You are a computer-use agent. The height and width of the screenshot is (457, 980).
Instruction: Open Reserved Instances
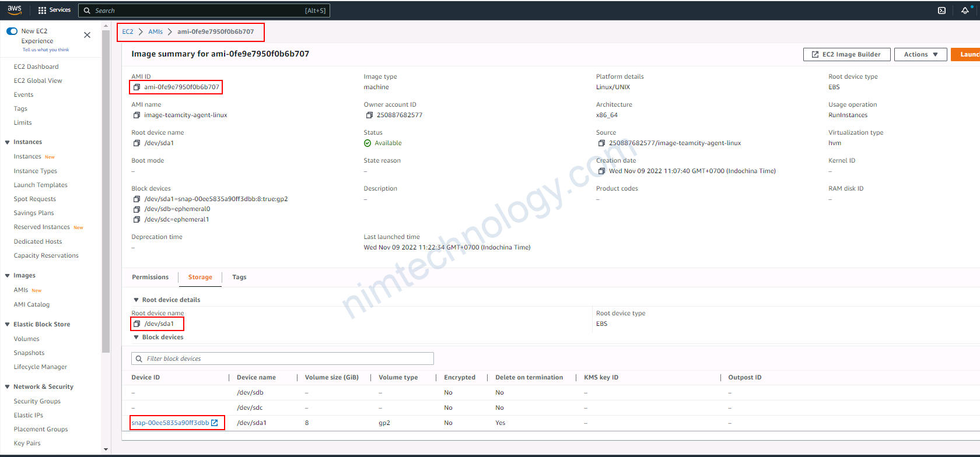(x=42, y=227)
